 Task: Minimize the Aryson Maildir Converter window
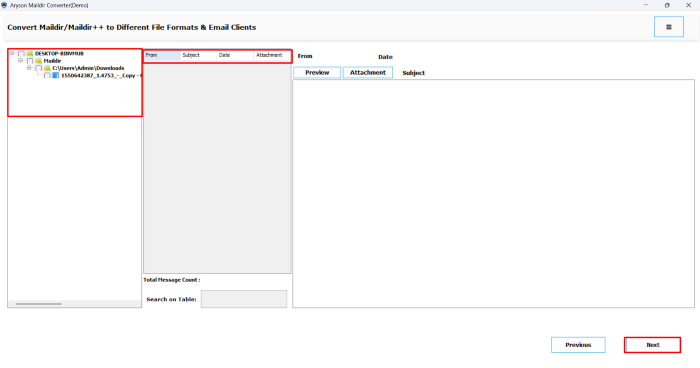pyautogui.click(x=646, y=5)
